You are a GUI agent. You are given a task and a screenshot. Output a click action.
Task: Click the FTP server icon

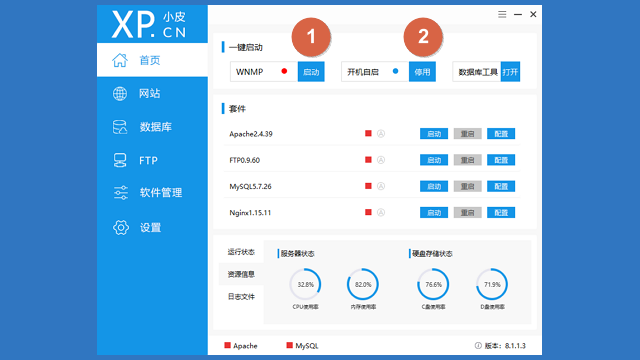pos(120,160)
